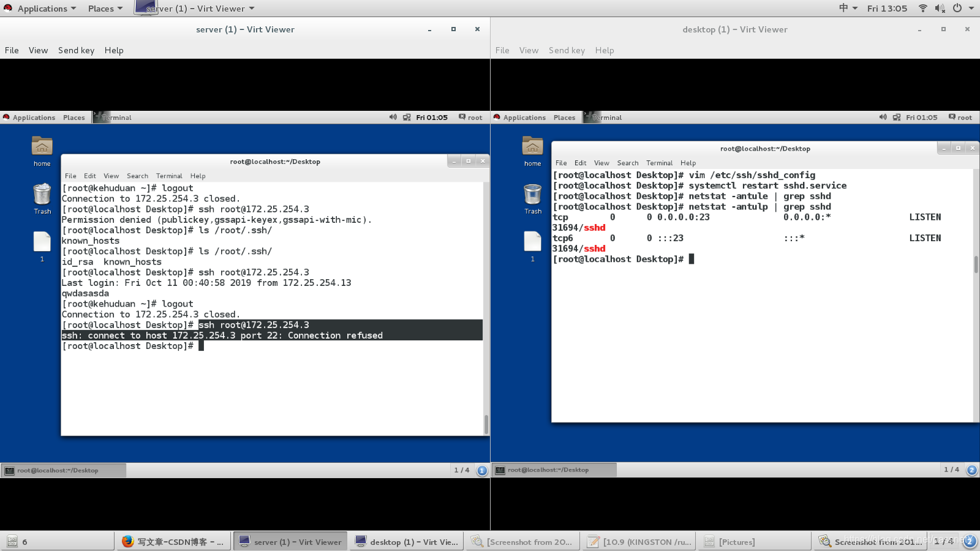The width and height of the screenshot is (980, 551).
Task: Open Edit menu in server terminal
Action: (90, 176)
